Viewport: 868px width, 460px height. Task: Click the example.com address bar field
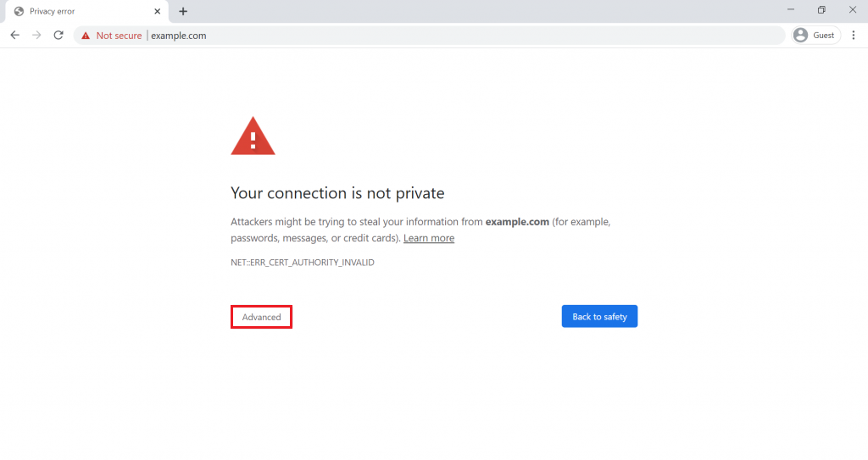click(x=424, y=36)
